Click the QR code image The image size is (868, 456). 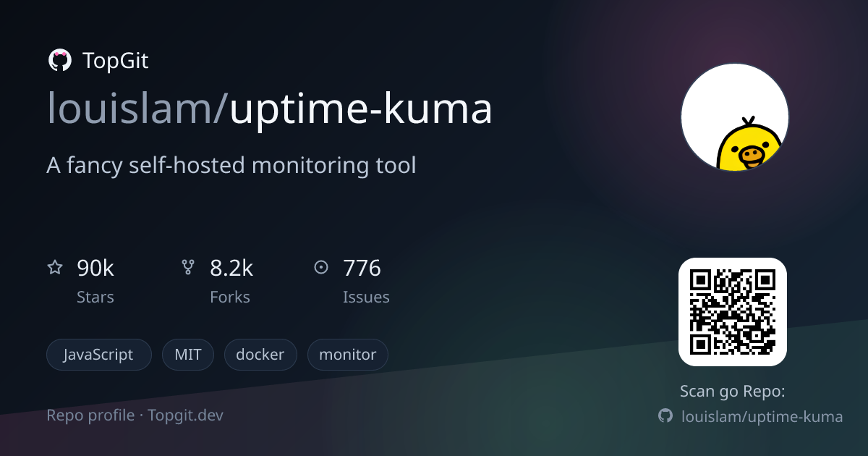[x=733, y=312]
